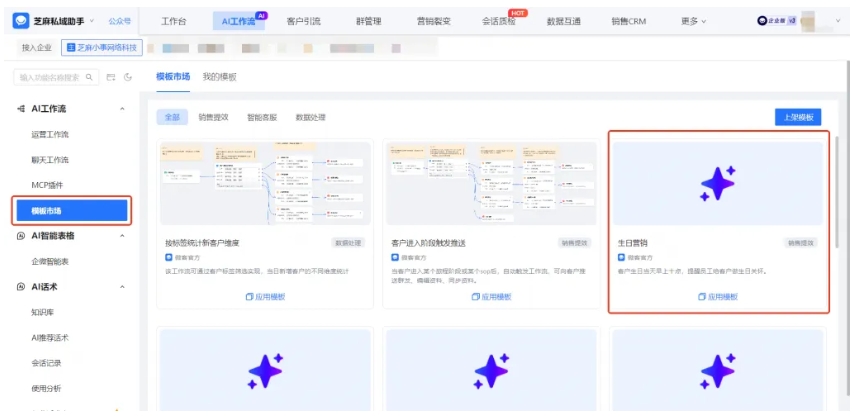
Task: Select 模板市场 in sidebar
Action: 72,211
